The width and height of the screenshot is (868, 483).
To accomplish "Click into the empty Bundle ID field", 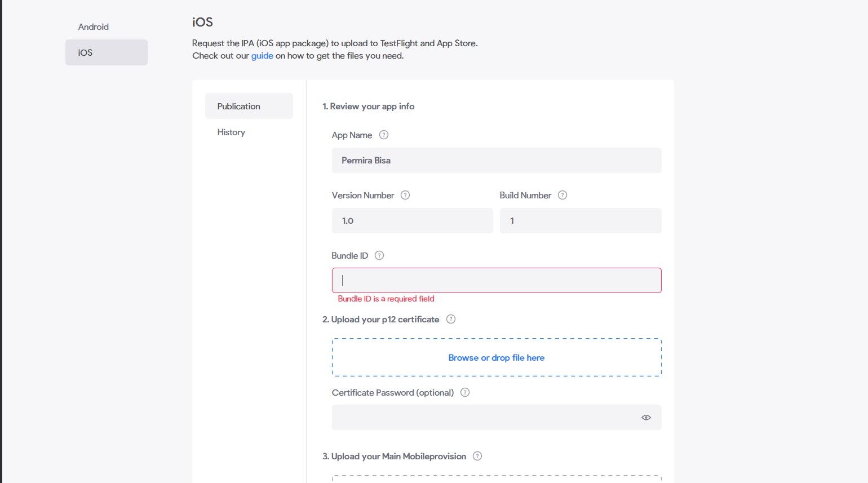I will point(497,280).
